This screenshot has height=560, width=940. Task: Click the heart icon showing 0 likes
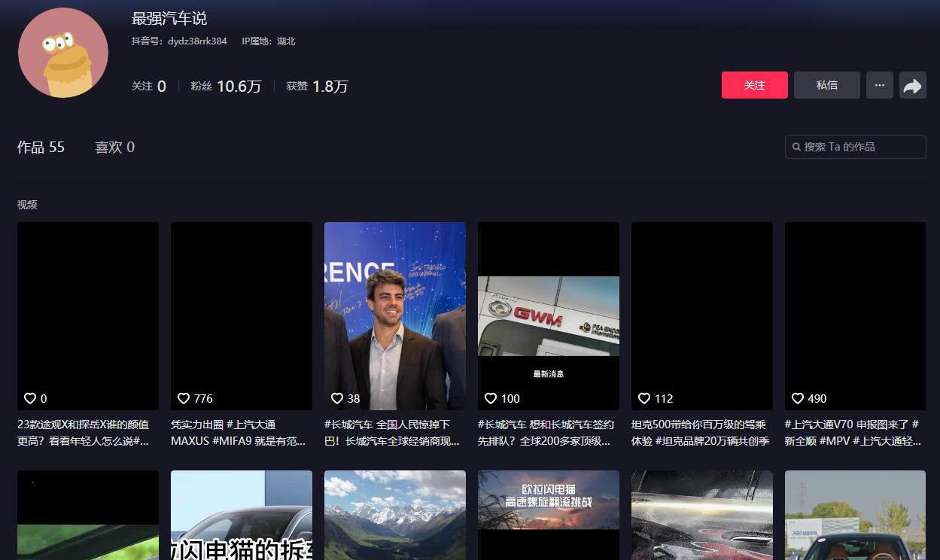pos(30,398)
